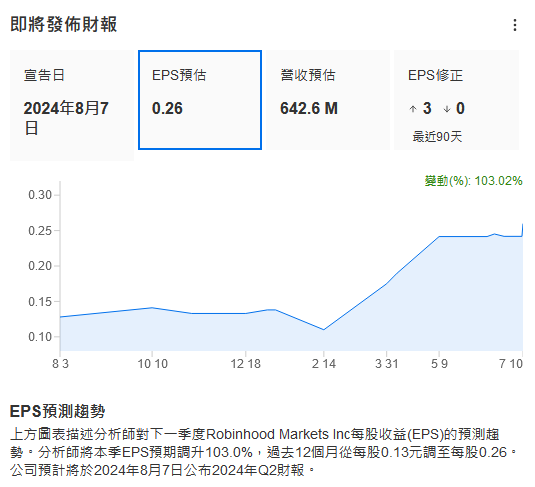Click the 最近90天 label under EPS修正
The height and width of the screenshot is (487, 535).
click(x=437, y=137)
